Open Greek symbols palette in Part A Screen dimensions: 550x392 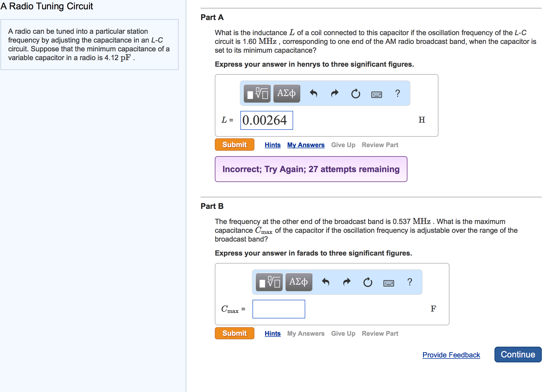coord(286,94)
